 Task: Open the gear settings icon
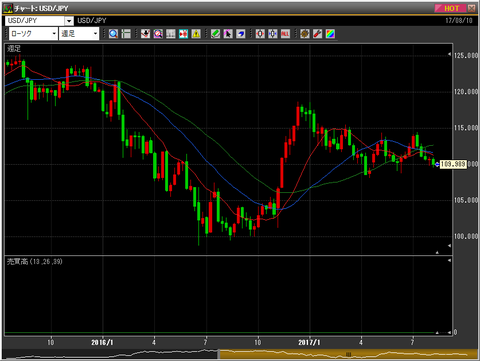pyautogui.click(x=305, y=34)
